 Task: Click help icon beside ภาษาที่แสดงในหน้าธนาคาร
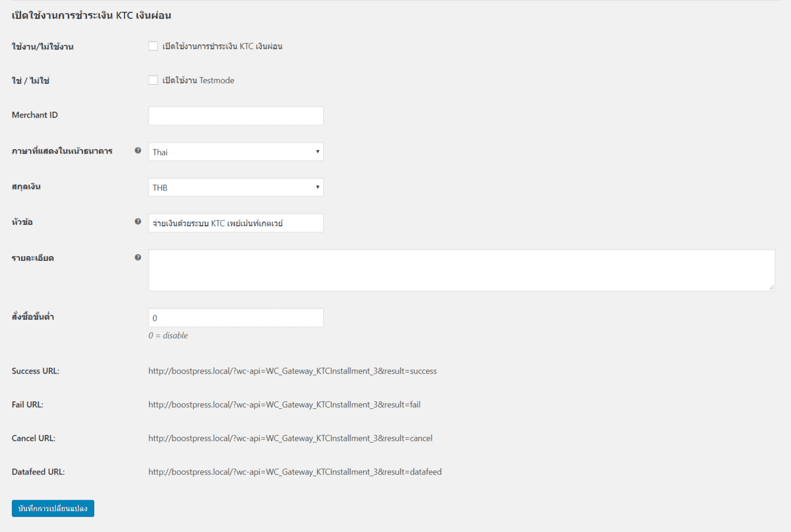click(138, 150)
